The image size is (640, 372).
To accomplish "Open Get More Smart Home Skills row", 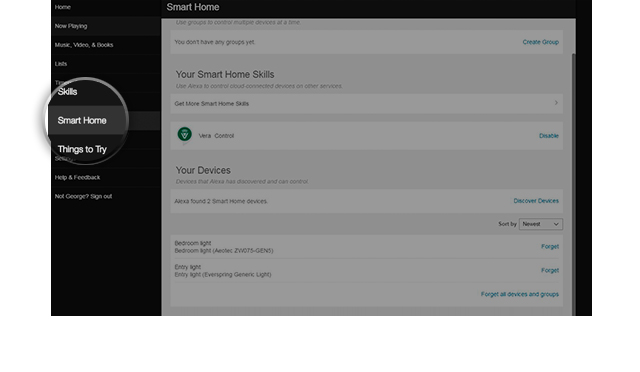I will tap(367, 103).
